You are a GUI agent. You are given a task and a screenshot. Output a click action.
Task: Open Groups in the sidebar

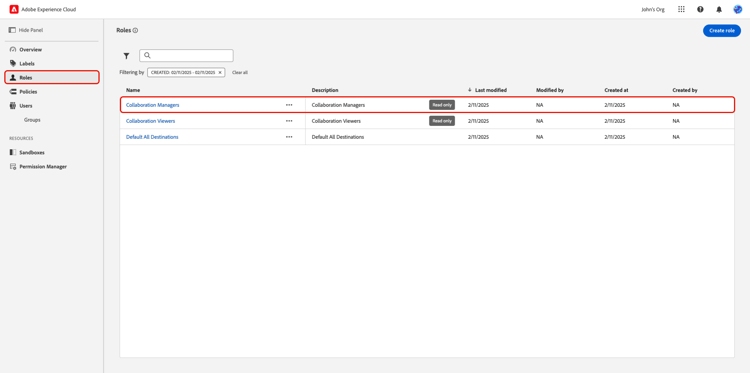[x=32, y=120]
